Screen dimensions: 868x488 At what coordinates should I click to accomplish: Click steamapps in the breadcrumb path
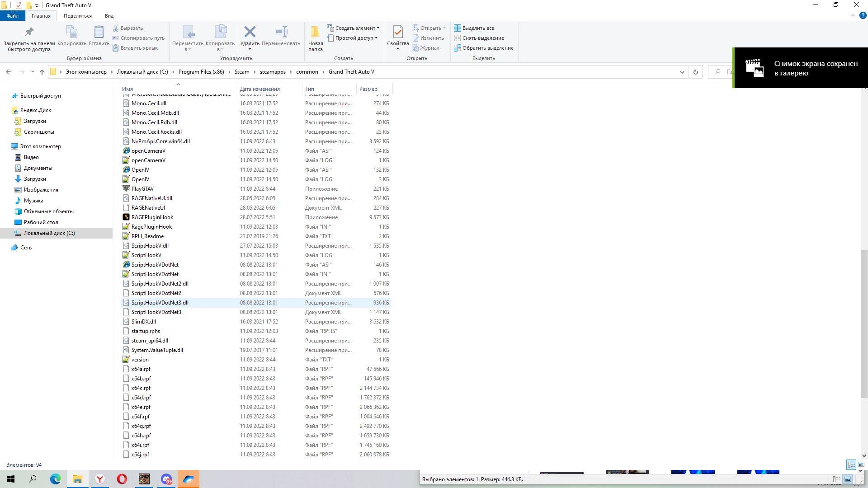coord(273,72)
